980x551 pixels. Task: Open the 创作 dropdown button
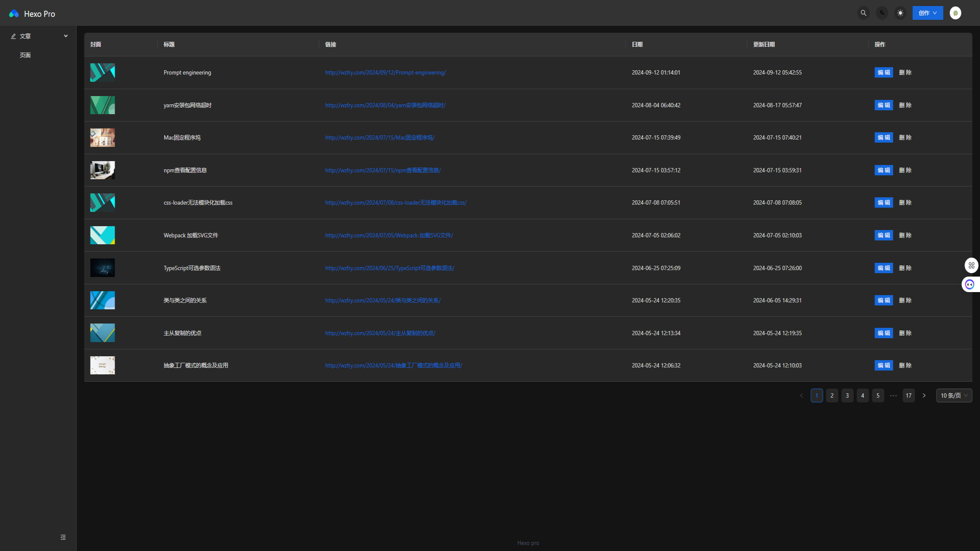coord(927,13)
